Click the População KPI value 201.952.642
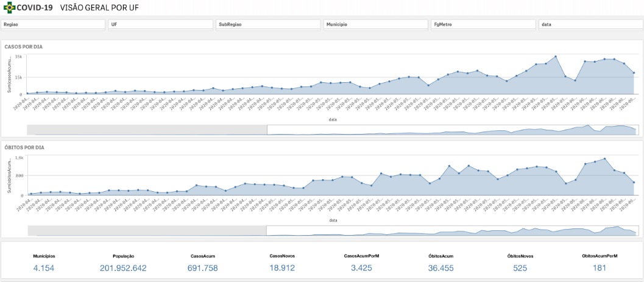 (x=123, y=268)
